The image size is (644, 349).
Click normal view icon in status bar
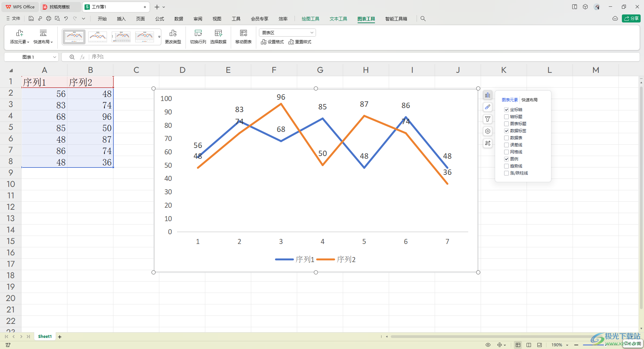518,345
